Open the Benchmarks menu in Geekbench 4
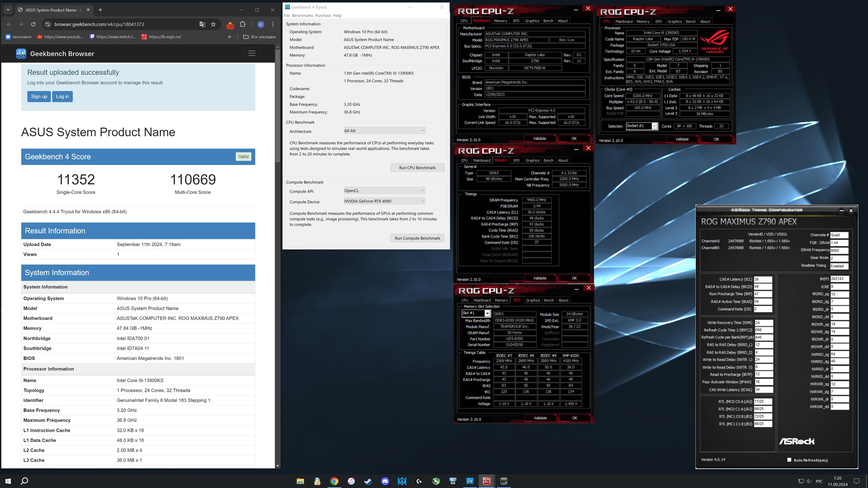Image resolution: width=868 pixels, height=488 pixels. [x=302, y=16]
